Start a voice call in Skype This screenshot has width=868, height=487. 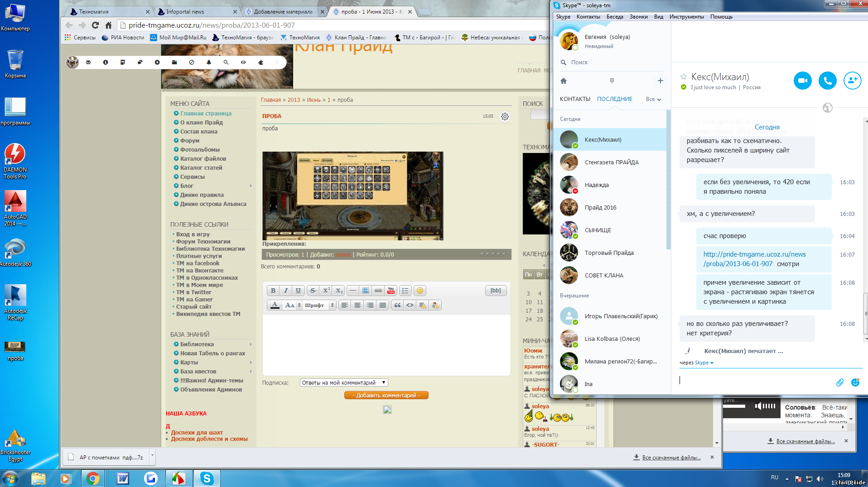[x=828, y=81]
